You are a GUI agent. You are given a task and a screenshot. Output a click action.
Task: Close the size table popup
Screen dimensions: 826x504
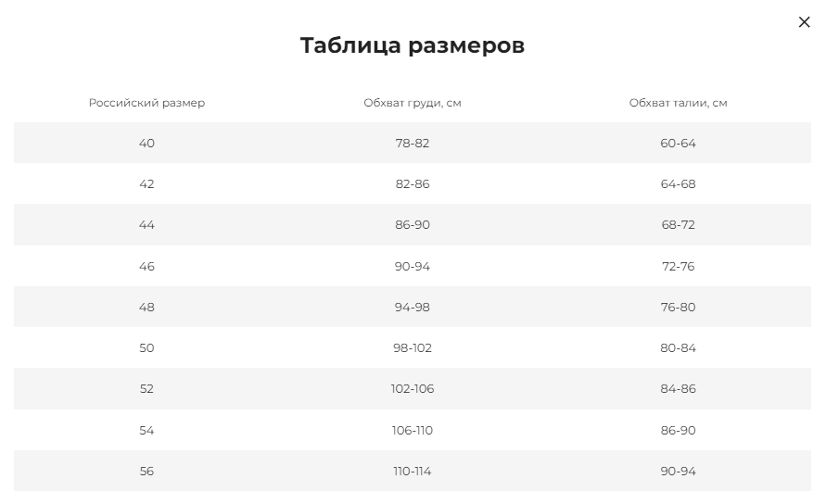[x=804, y=22]
